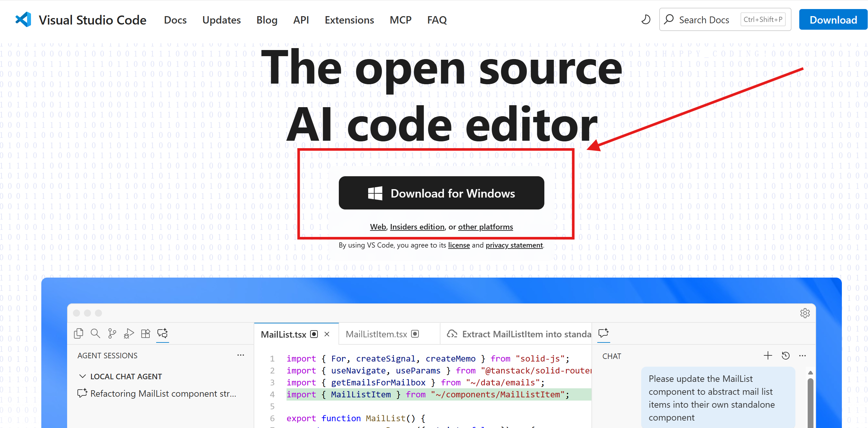868x428 pixels.
Task: Start a new chat with plus icon
Action: (x=768, y=356)
